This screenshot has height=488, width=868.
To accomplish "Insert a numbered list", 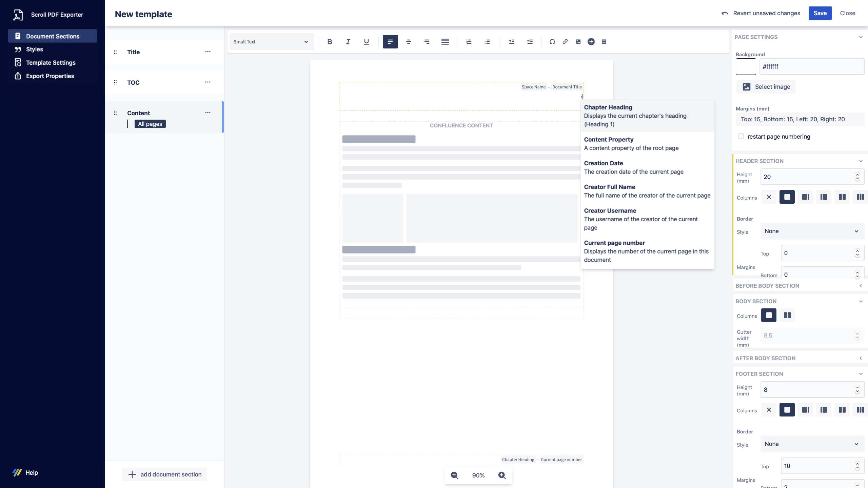I will [x=469, y=42].
